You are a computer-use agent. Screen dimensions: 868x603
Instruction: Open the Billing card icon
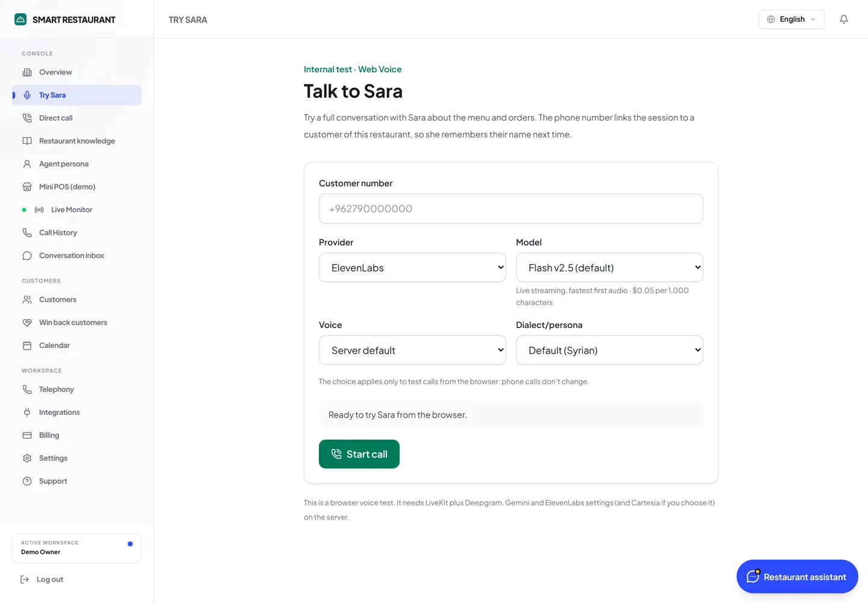pyautogui.click(x=27, y=435)
